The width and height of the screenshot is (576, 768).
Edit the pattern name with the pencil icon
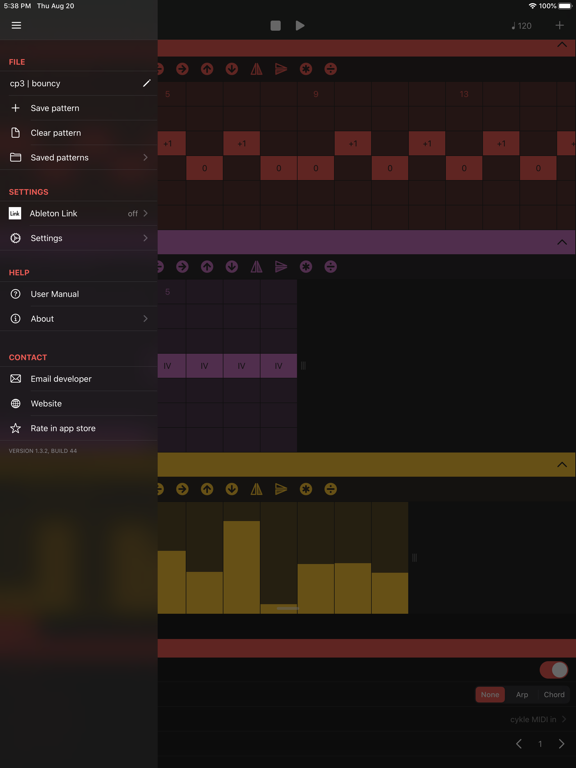(x=146, y=83)
